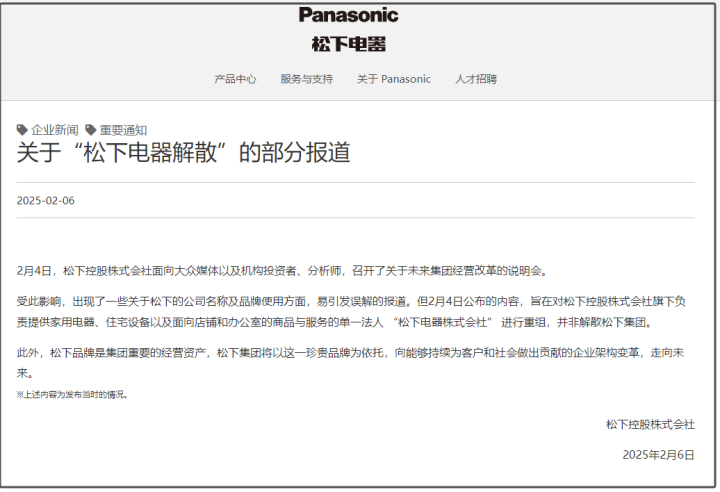Click the 松下电器 Chinese brand logo
The image size is (720, 492).
[x=349, y=44]
